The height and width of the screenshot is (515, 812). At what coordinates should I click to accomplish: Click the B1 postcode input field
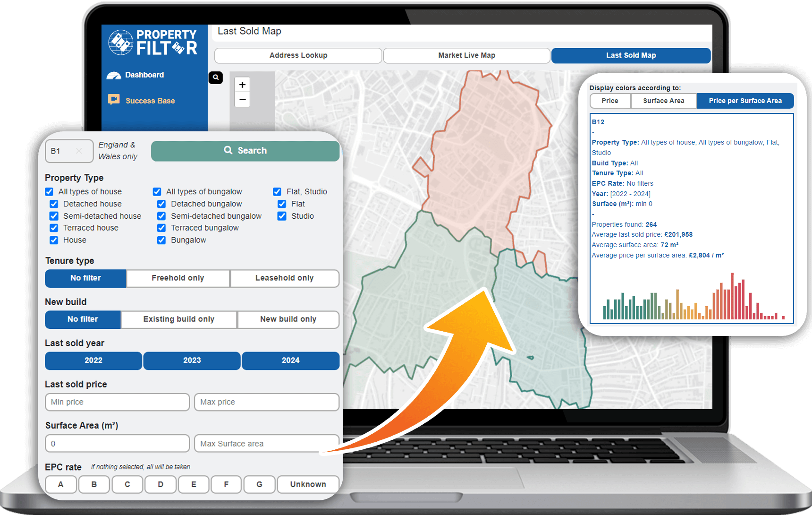coord(69,151)
